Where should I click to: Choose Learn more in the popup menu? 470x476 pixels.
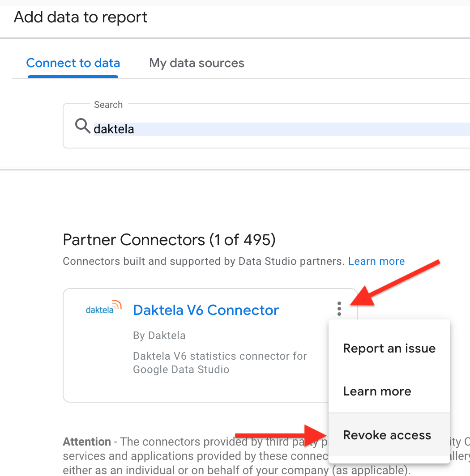point(389,391)
